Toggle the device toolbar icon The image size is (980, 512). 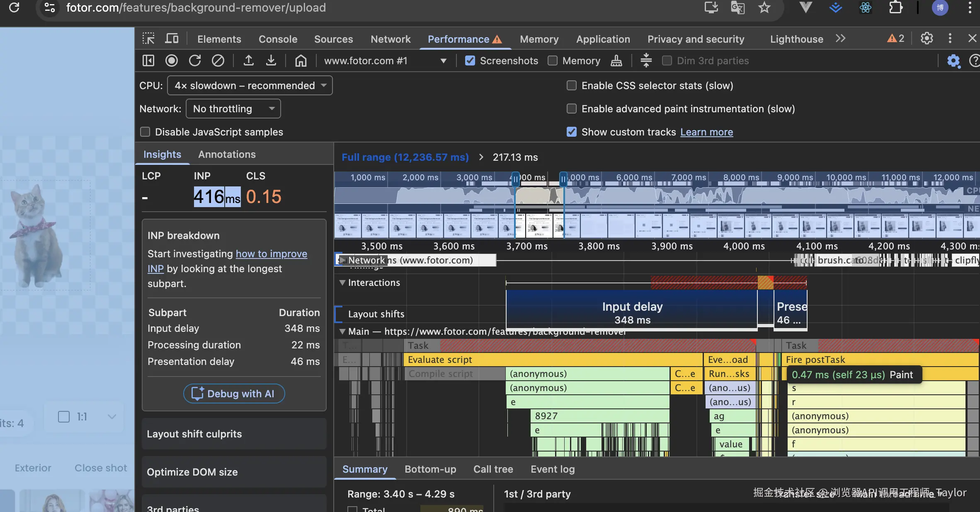pos(172,39)
